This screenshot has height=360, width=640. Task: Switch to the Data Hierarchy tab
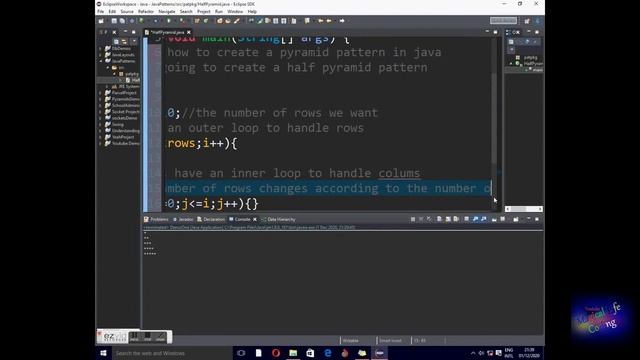pyautogui.click(x=278, y=220)
